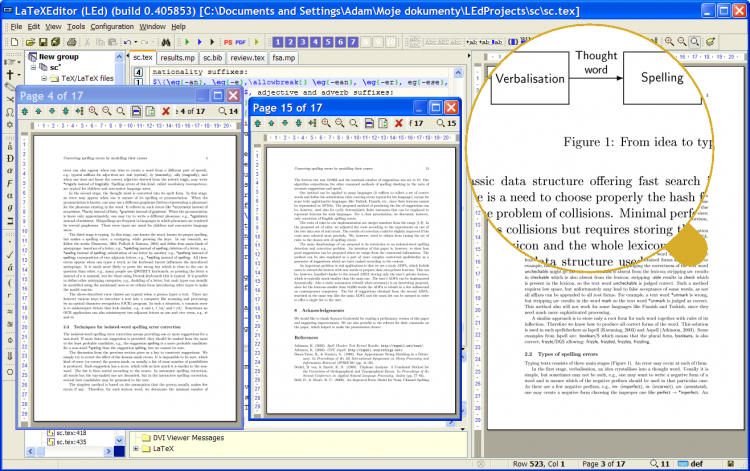Zoom in within Page 15 of 17 window
750x471 pixels.
(x=326, y=123)
